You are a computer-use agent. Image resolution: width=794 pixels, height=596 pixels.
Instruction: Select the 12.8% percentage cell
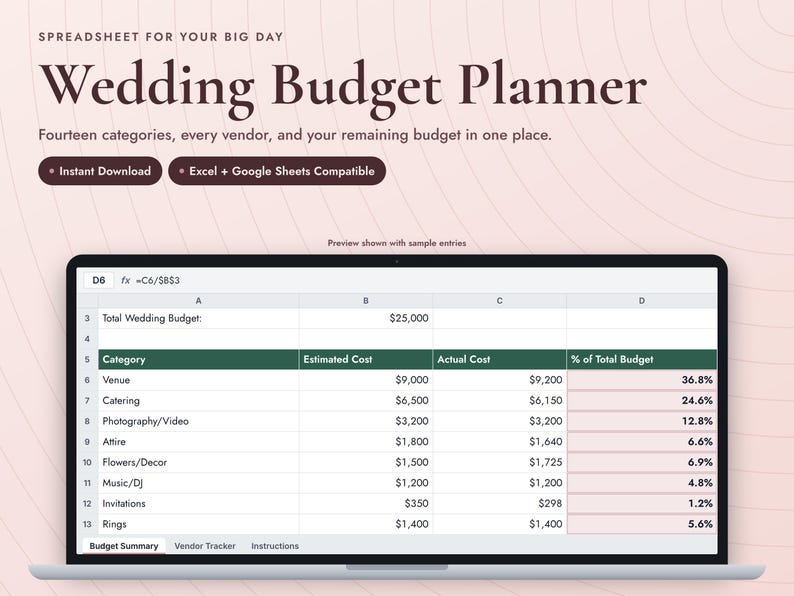click(642, 421)
